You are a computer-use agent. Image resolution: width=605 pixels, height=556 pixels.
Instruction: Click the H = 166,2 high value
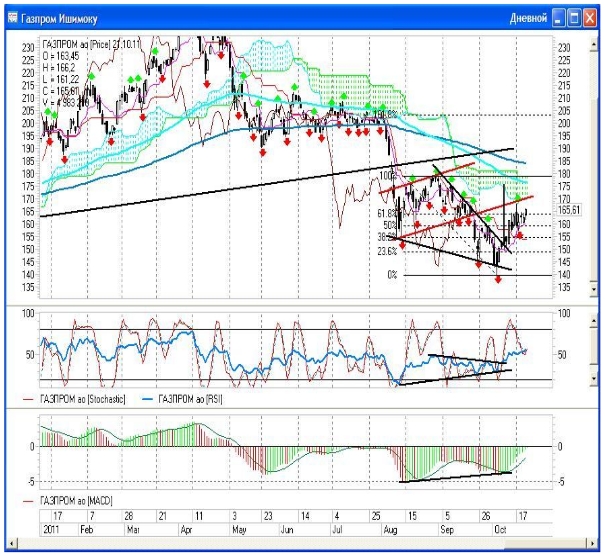point(59,68)
